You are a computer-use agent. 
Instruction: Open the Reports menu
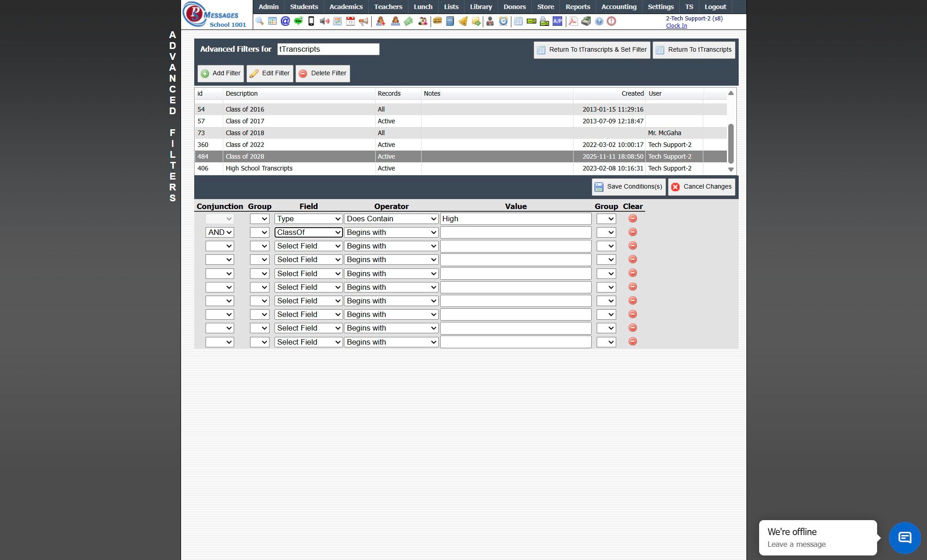(x=578, y=7)
